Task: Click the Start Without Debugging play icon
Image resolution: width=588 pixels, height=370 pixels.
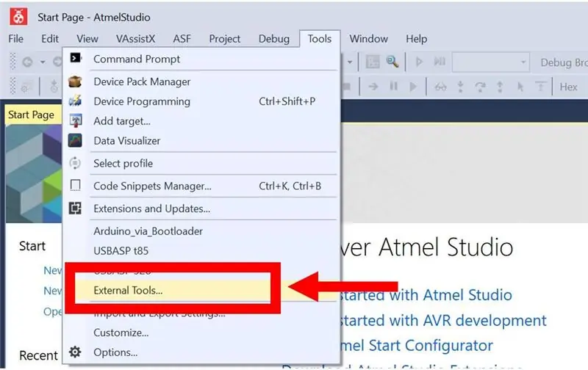Action: point(419,62)
